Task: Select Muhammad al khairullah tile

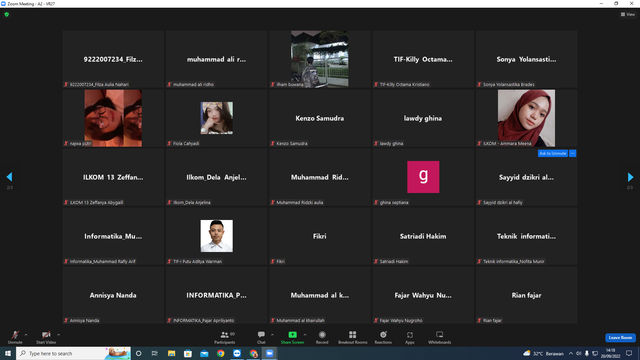Action: pos(320,295)
